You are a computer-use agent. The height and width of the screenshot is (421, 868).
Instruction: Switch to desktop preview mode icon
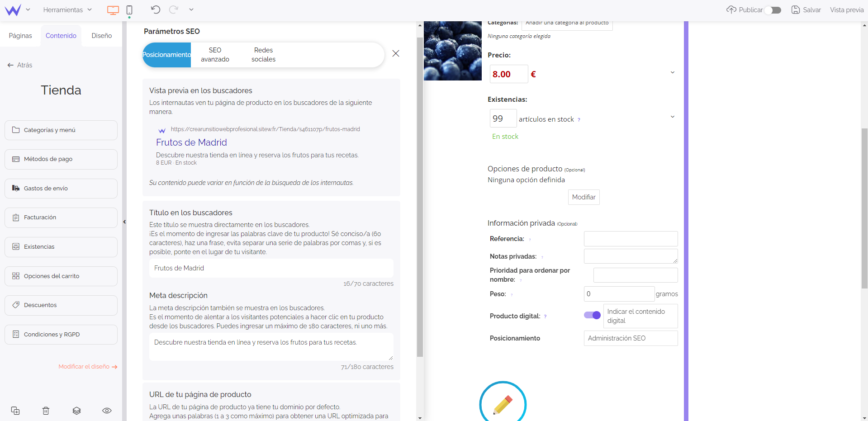pos(113,10)
